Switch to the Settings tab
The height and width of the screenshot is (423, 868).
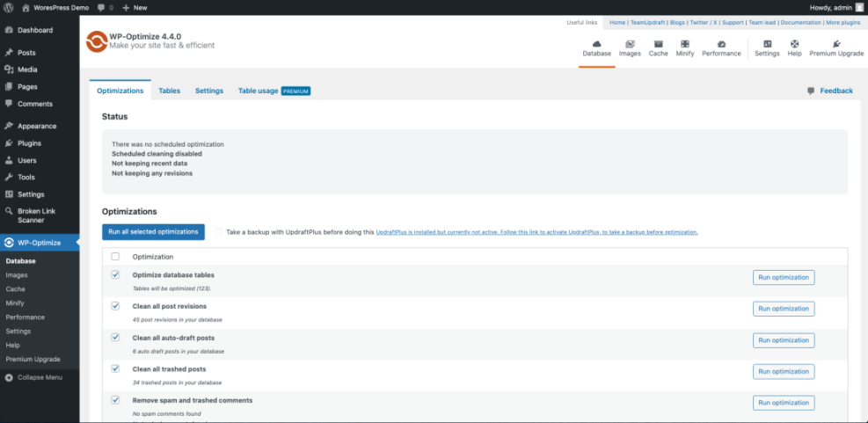click(x=209, y=91)
